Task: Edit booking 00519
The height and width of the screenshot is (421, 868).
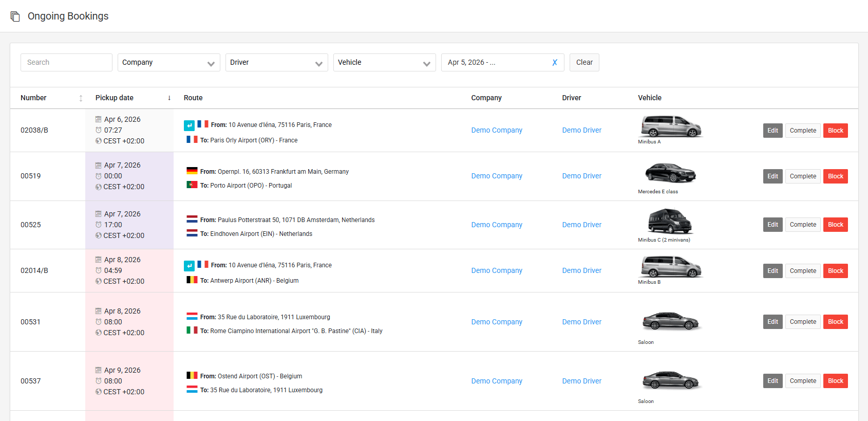Action: pos(772,176)
